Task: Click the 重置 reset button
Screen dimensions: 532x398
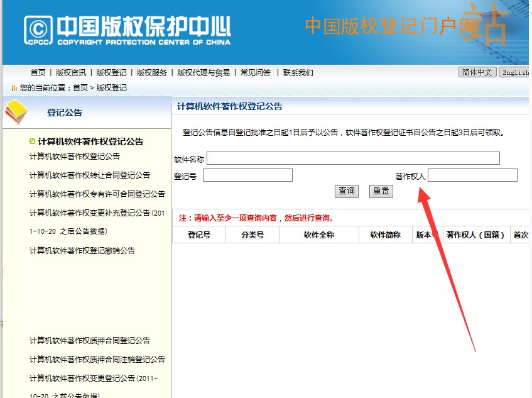Action: pyautogui.click(x=381, y=191)
